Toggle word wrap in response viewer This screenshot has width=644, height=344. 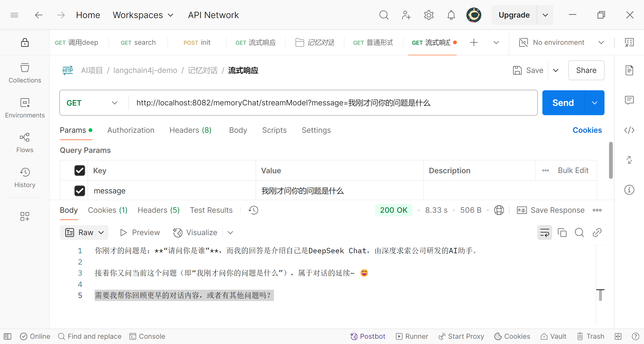[545, 233]
